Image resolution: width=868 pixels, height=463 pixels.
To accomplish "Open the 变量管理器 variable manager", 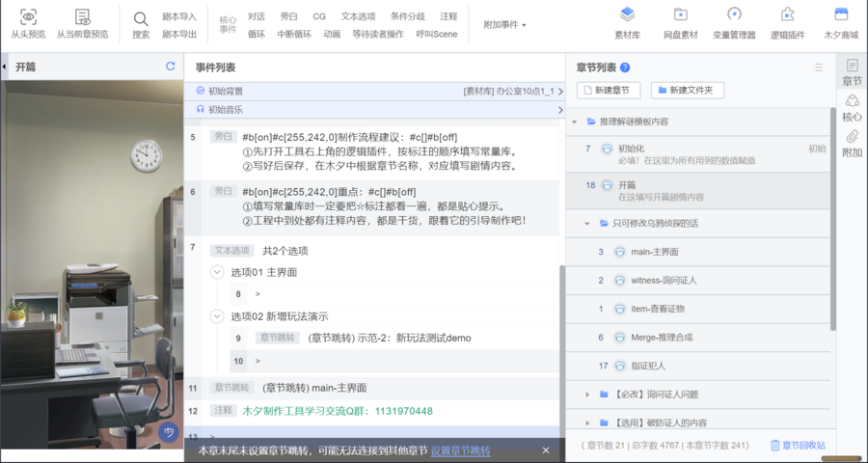I will (x=734, y=15).
